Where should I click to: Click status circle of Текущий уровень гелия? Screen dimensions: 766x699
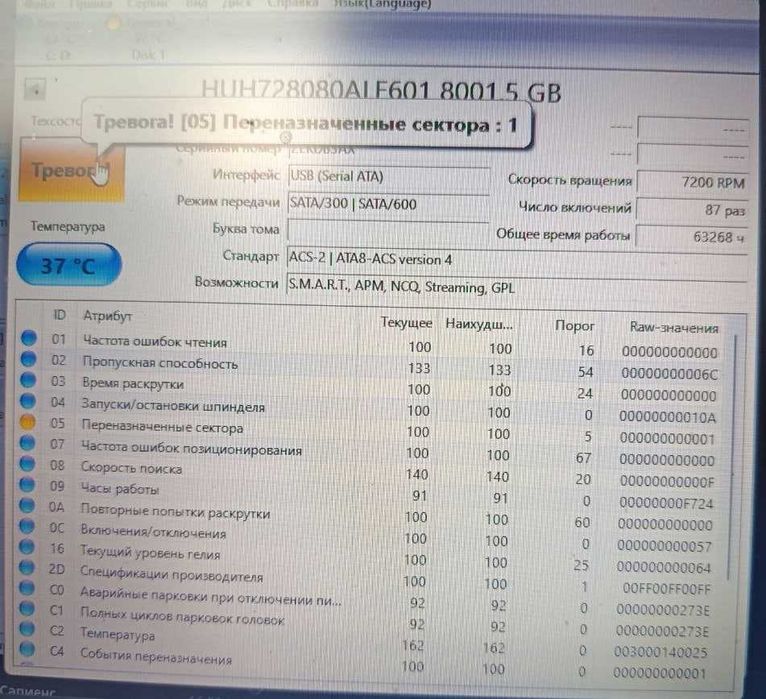coord(26,547)
